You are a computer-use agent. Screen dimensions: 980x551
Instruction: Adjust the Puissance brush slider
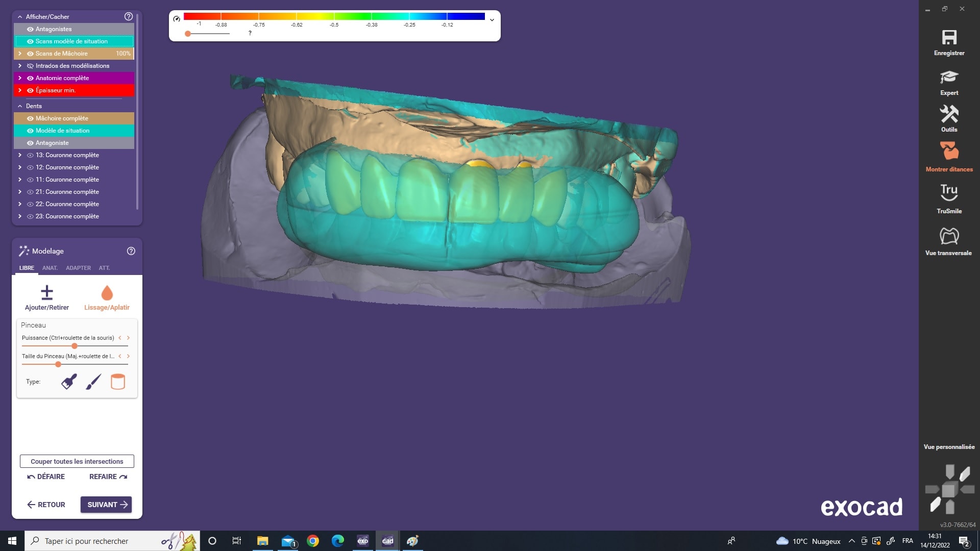(x=75, y=346)
